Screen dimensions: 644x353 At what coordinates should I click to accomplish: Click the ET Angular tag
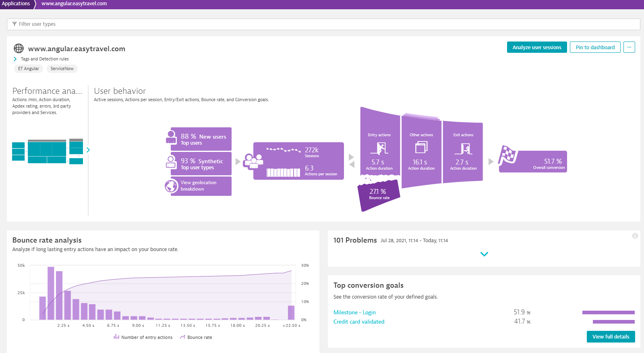pyautogui.click(x=29, y=69)
